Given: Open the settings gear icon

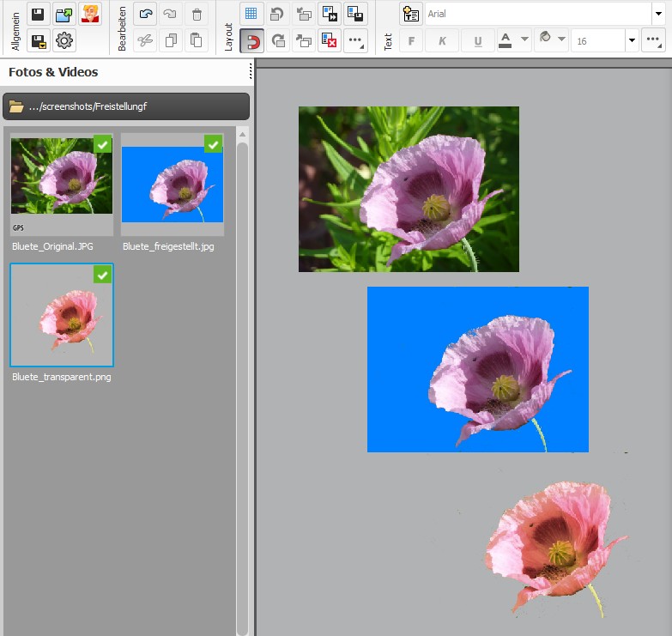Looking at the screenshot, I should coord(64,40).
